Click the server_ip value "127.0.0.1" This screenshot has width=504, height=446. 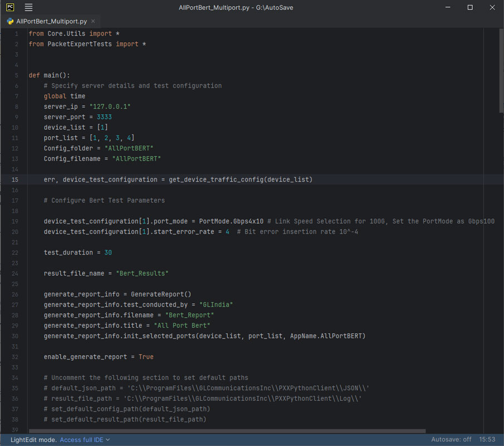click(110, 106)
